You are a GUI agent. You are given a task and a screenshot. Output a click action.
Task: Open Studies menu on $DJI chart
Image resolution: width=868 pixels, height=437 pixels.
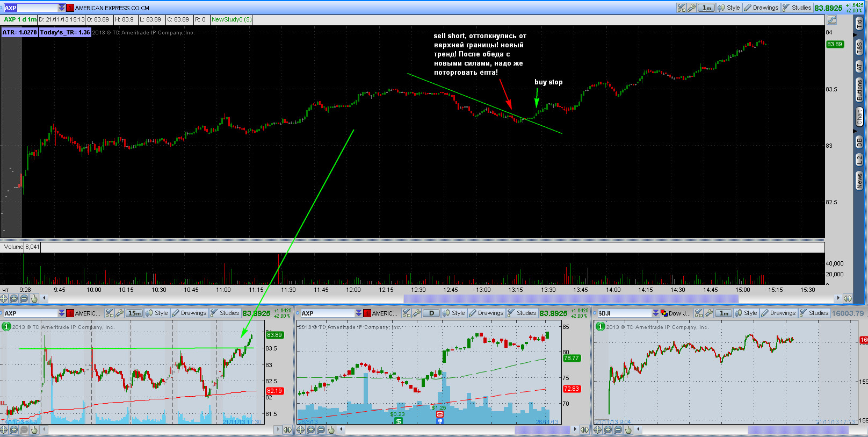click(x=814, y=313)
